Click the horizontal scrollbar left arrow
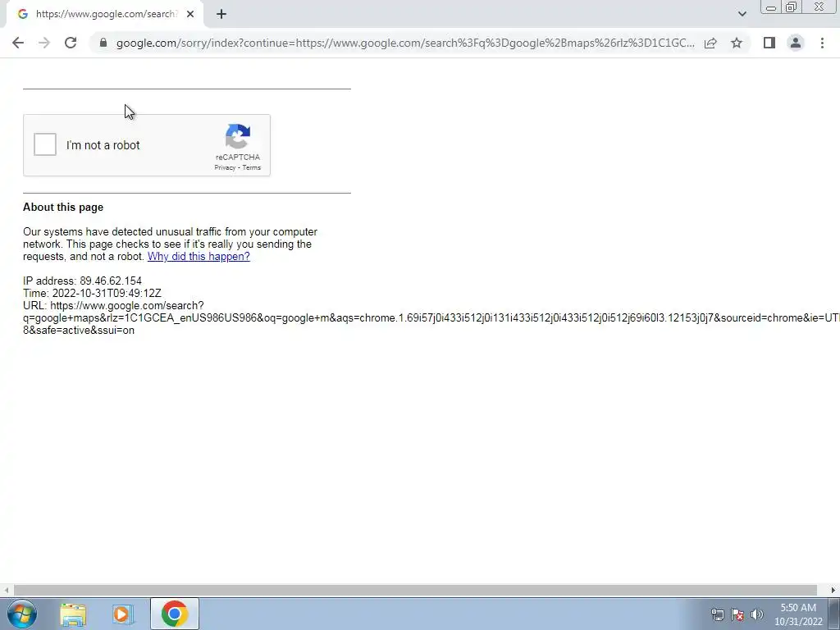840x630 pixels. (x=6, y=590)
